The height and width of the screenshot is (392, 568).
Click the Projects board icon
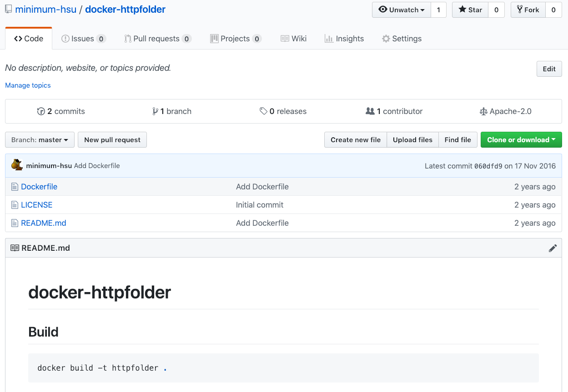(x=214, y=39)
